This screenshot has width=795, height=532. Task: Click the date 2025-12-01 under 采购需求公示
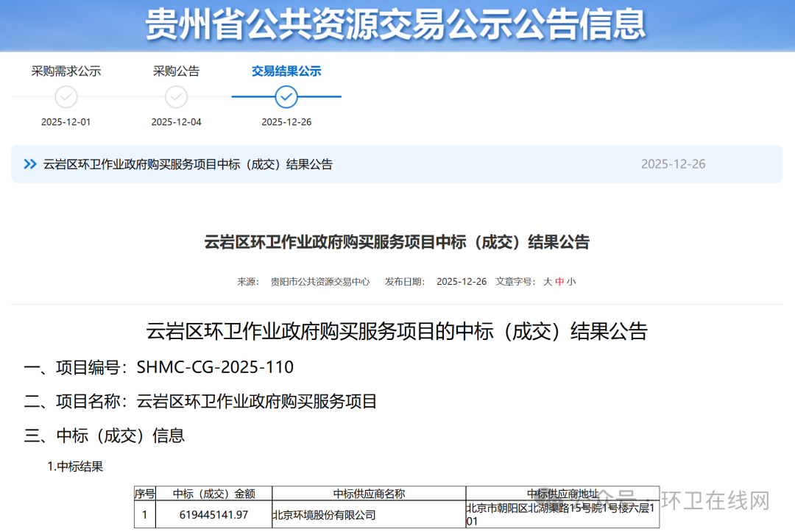tap(66, 122)
